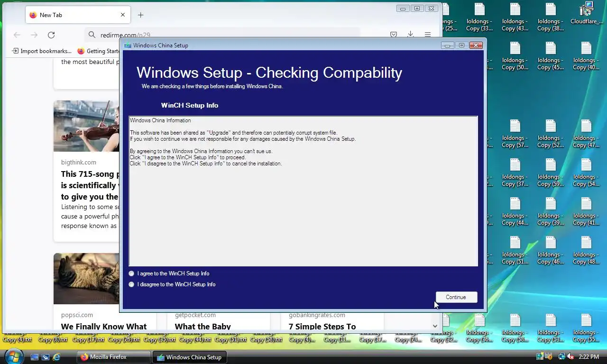Open the violin article thumbnail
Image resolution: width=607 pixels, height=364 pixels.
(86, 126)
